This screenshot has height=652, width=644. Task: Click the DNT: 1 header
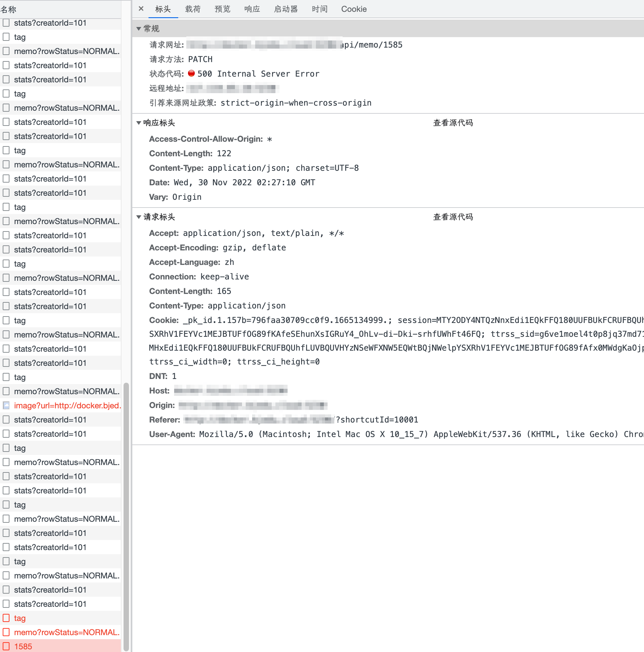(163, 376)
